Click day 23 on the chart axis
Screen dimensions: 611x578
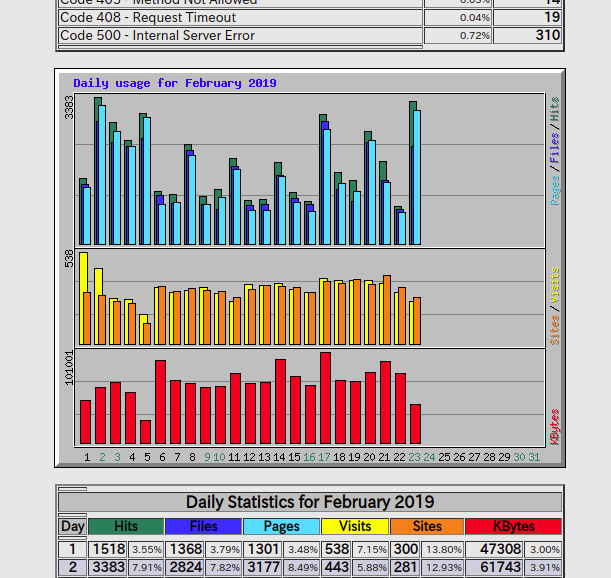coord(414,457)
